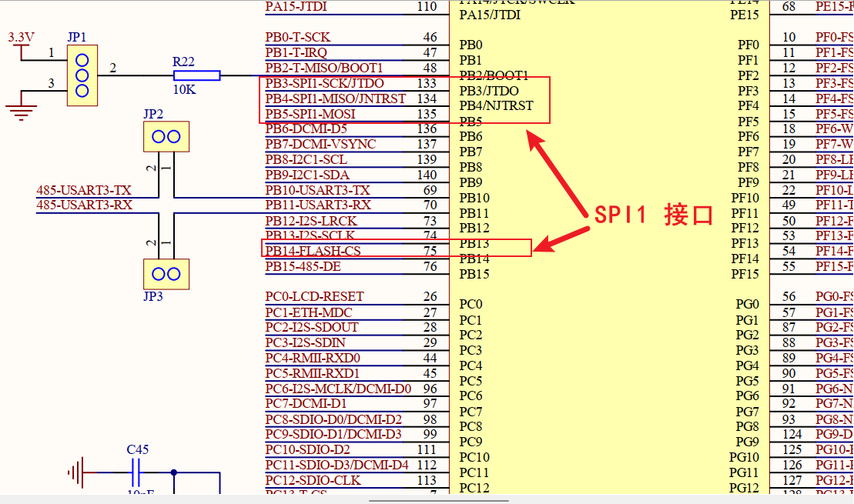Select the PC0-LCD-RESET net label
The height and width of the screenshot is (504, 854).
coord(314,296)
